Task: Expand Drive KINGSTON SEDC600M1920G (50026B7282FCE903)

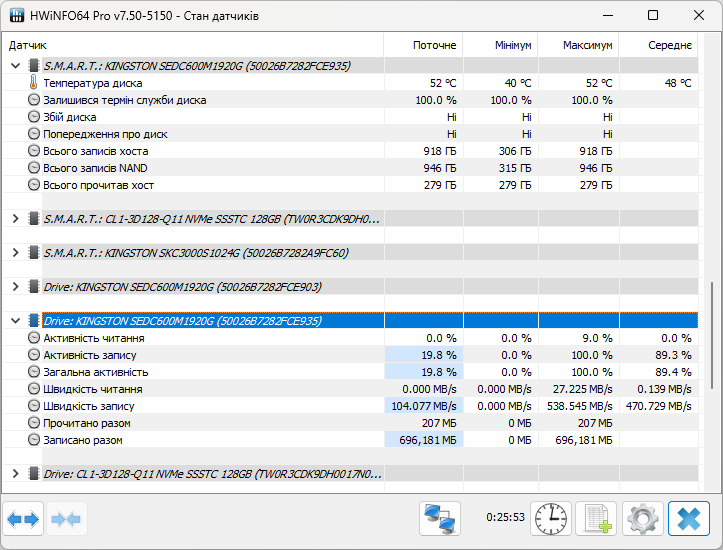Action: point(15,287)
